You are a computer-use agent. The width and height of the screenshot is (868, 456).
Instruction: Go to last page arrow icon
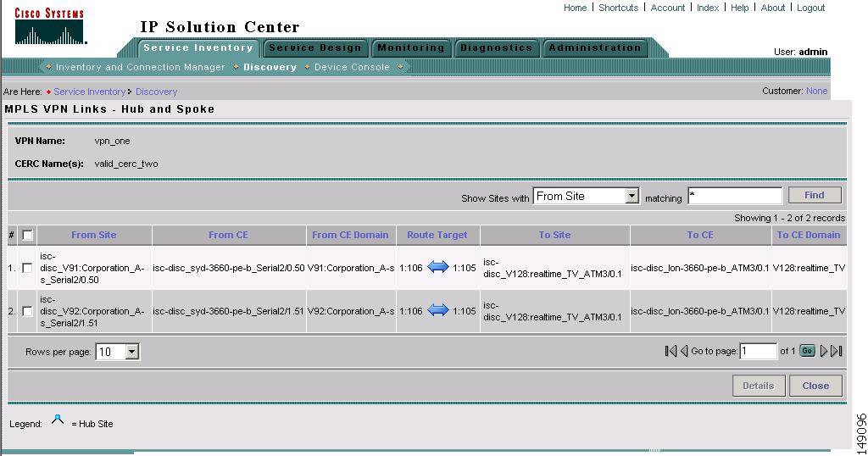click(x=837, y=351)
